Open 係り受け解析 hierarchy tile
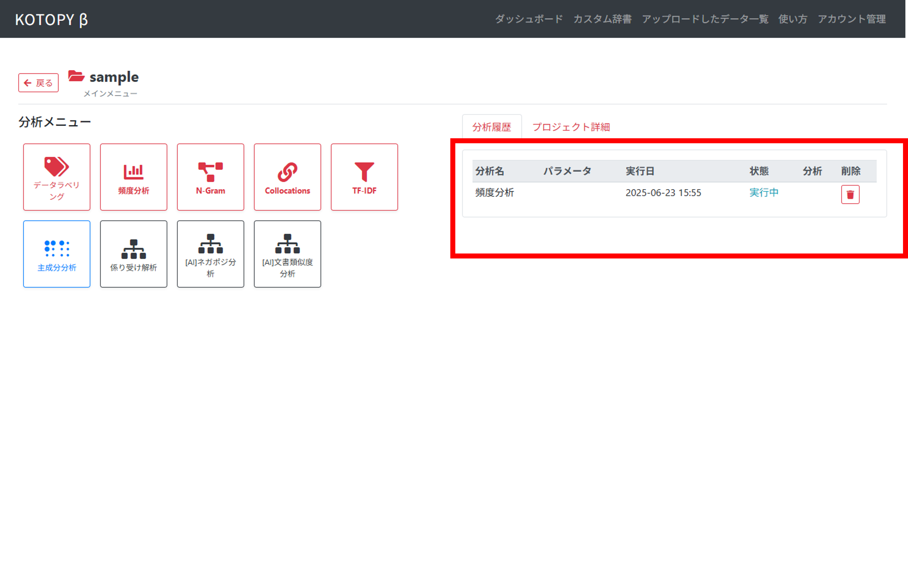 133,254
